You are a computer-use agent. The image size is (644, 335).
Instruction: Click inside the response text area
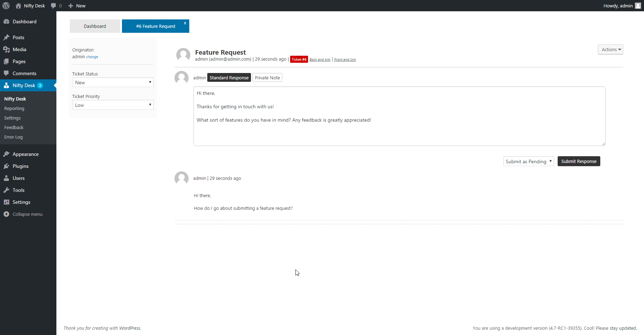399,116
